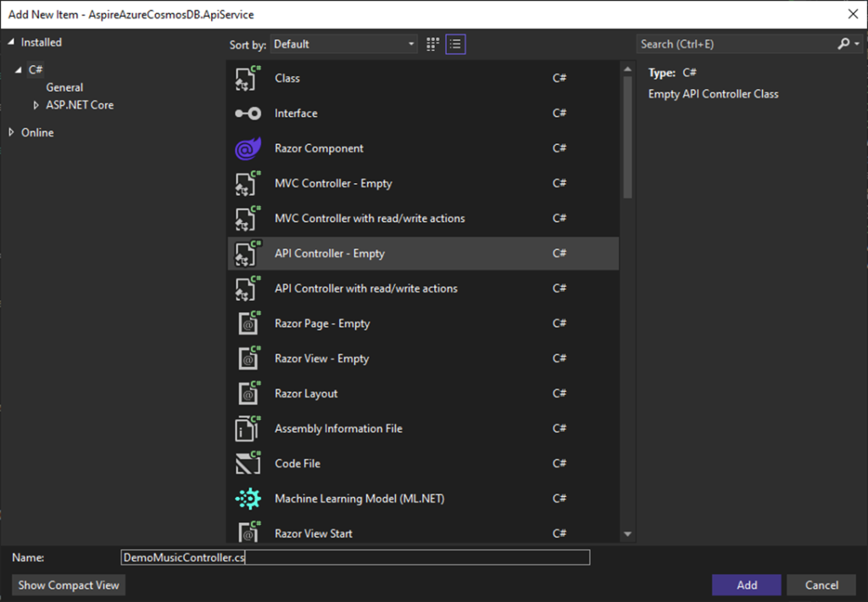Click Show Compact View button
Viewport: 868px width, 602px height.
69,585
